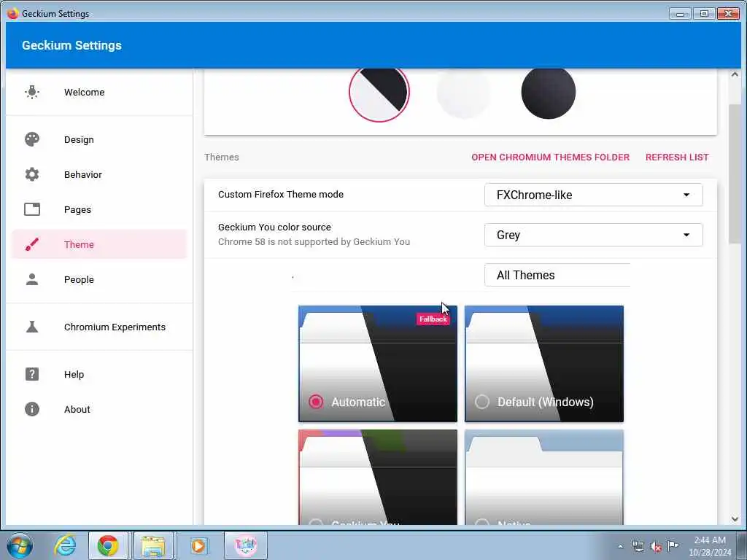Click the Chromium Experiments flask icon
This screenshot has width=747, height=560.
coord(32,327)
